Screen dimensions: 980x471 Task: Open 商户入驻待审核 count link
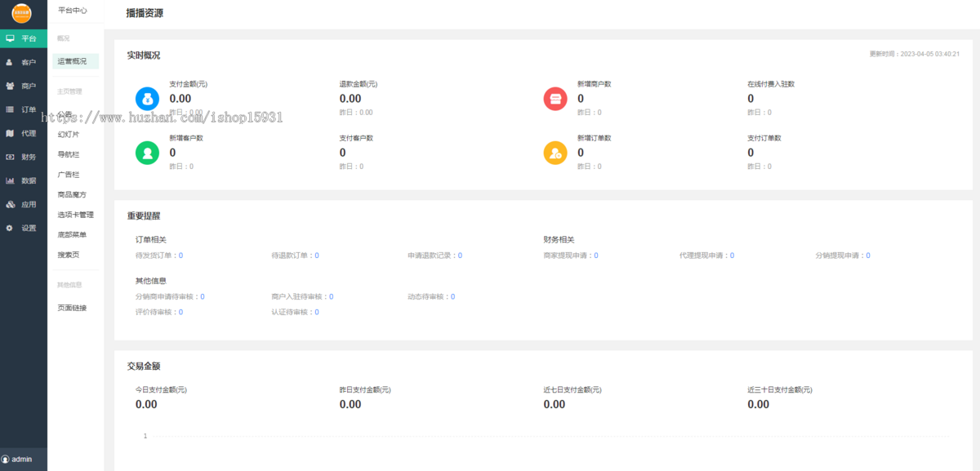331,297
